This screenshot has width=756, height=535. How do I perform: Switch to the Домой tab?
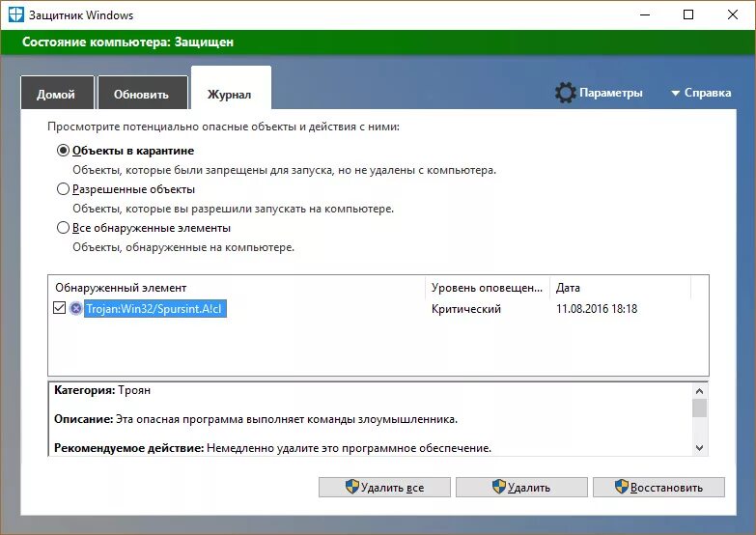click(x=57, y=93)
